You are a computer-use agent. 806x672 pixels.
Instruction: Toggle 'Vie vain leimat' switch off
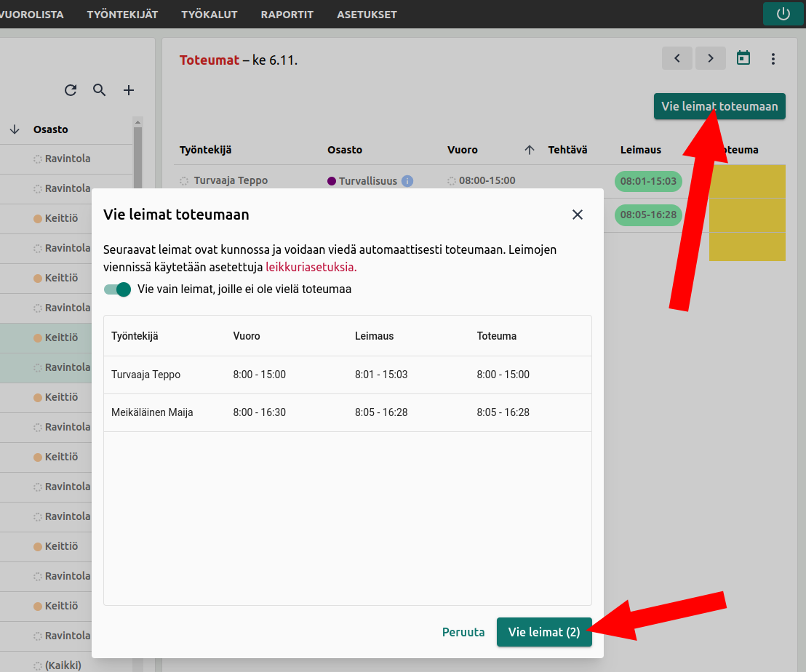coord(117,289)
